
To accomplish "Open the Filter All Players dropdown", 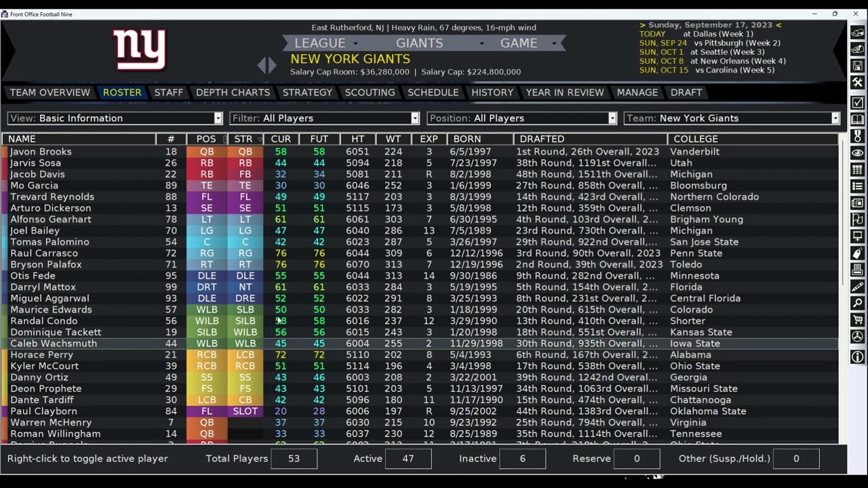I will point(325,118).
